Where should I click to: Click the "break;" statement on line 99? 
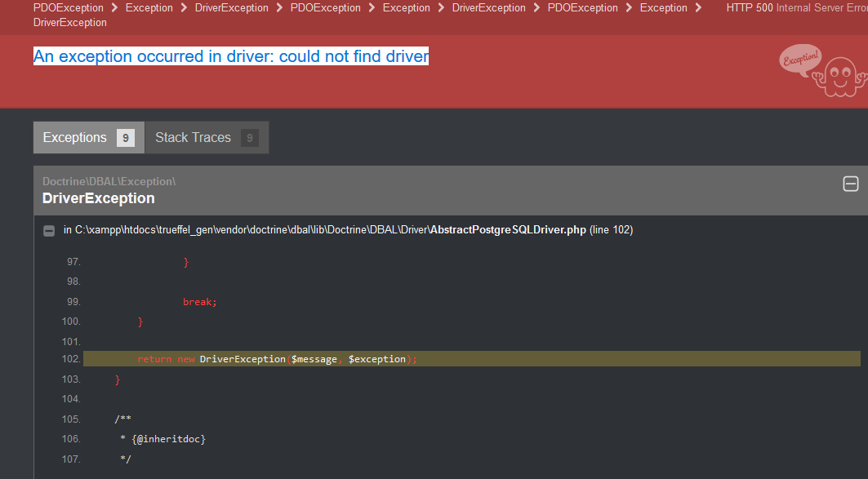[x=199, y=302]
